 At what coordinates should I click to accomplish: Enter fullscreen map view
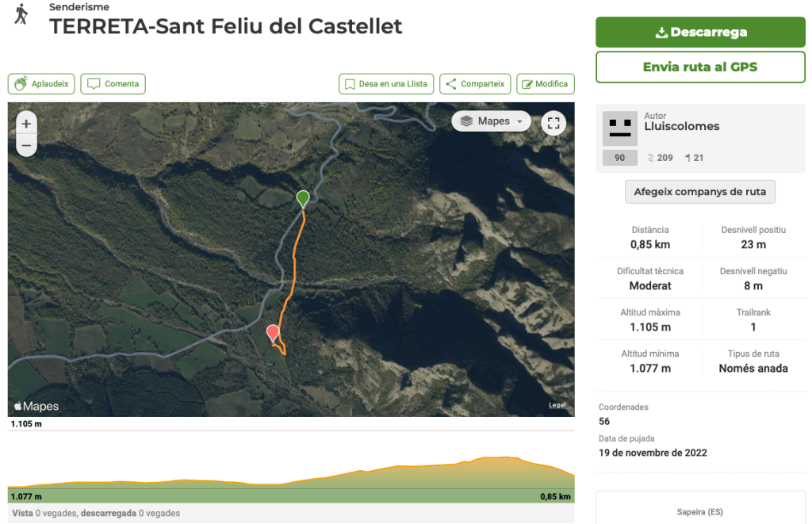click(553, 122)
